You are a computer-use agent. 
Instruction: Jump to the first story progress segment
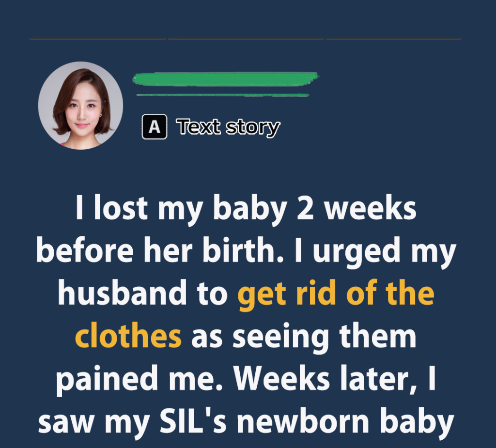pyautogui.click(x=98, y=39)
